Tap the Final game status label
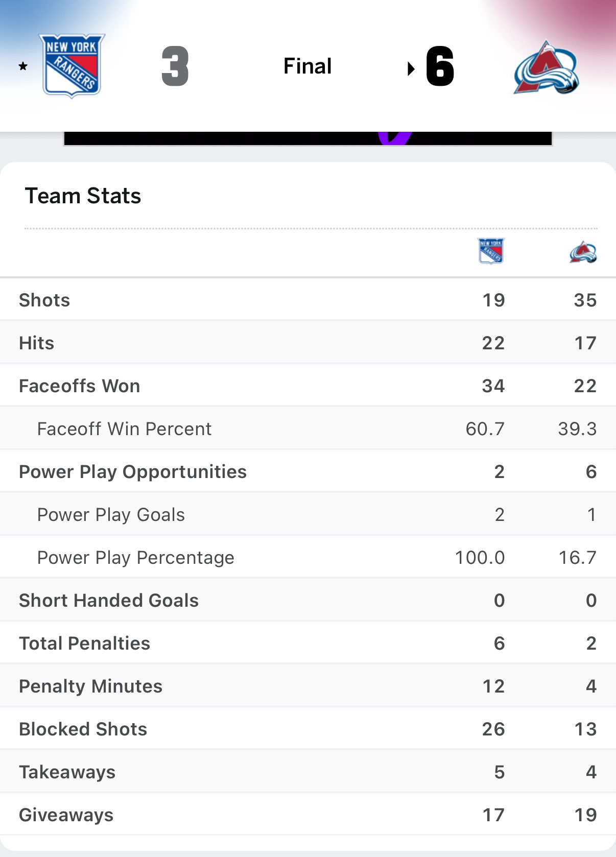 pos(307,66)
